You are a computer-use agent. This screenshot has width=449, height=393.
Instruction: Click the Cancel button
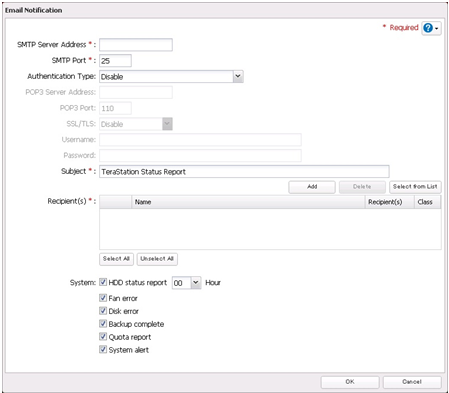pos(412,382)
